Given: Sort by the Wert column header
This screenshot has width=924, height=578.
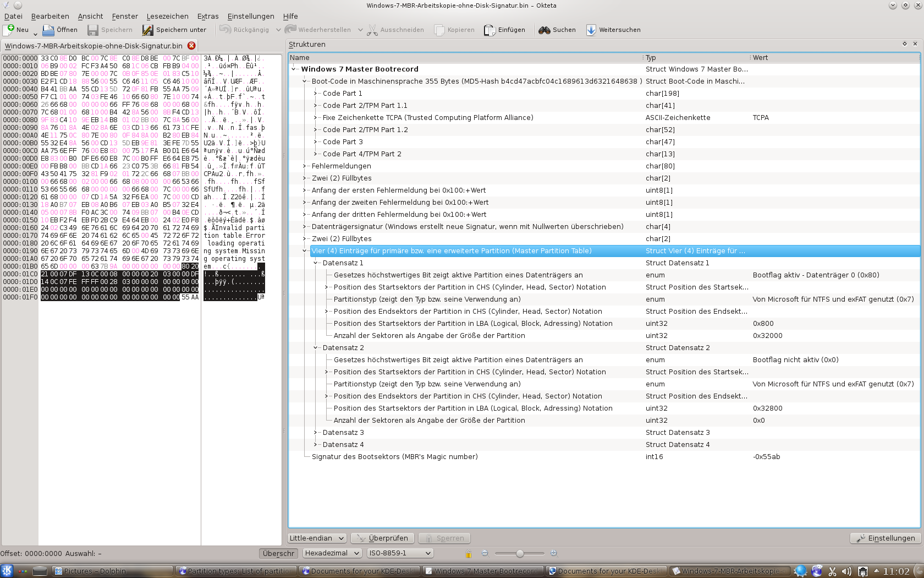Looking at the screenshot, I should pos(835,58).
